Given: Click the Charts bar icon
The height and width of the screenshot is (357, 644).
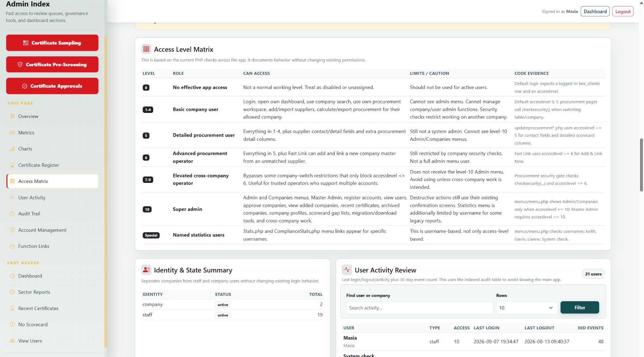Looking at the screenshot, I should coord(13,149).
